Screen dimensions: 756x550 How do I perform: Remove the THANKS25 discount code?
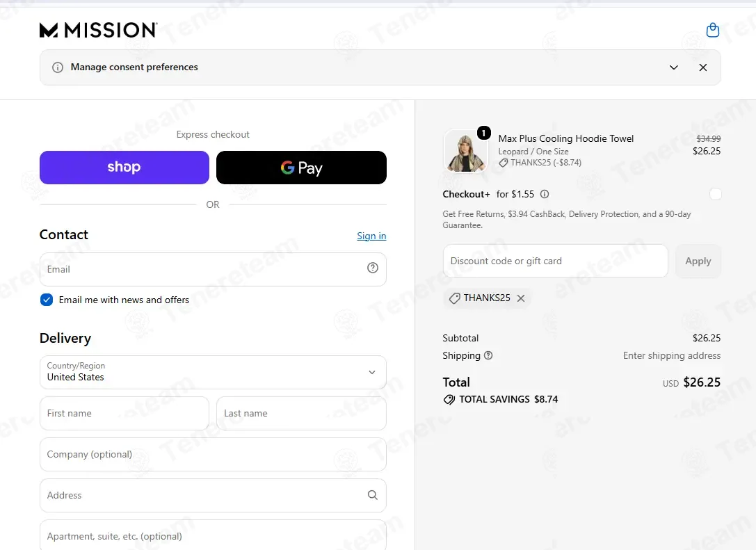point(521,298)
